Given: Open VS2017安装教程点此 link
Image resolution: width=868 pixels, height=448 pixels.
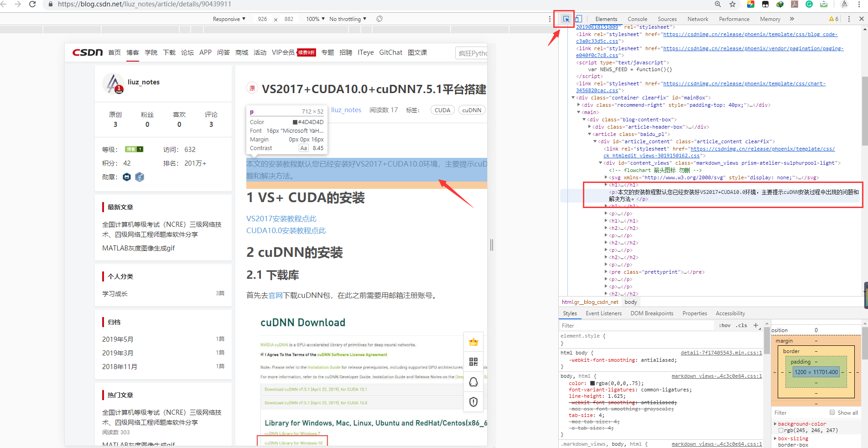Looking at the screenshot, I should tap(281, 219).
